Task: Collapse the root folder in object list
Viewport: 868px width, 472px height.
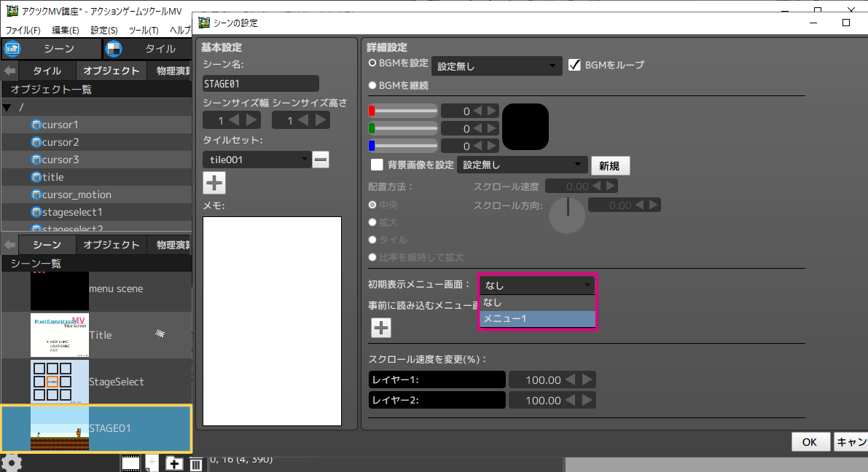Action: pos(7,108)
